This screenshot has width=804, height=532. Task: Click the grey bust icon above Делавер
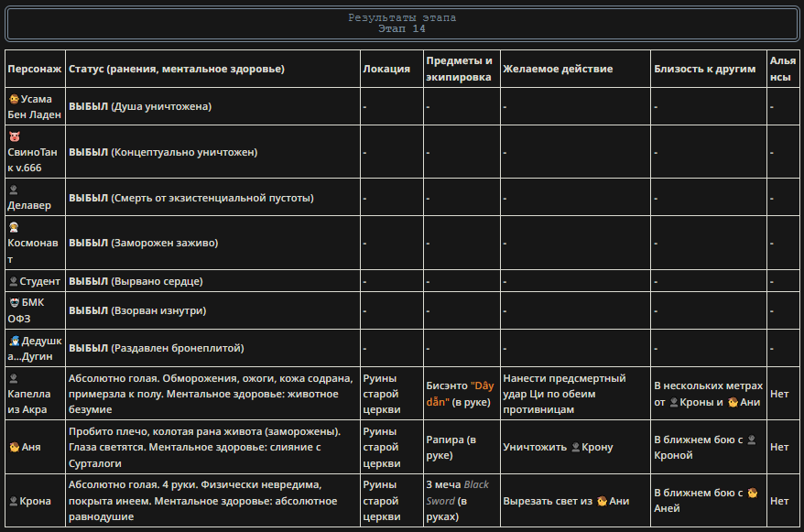click(x=14, y=190)
